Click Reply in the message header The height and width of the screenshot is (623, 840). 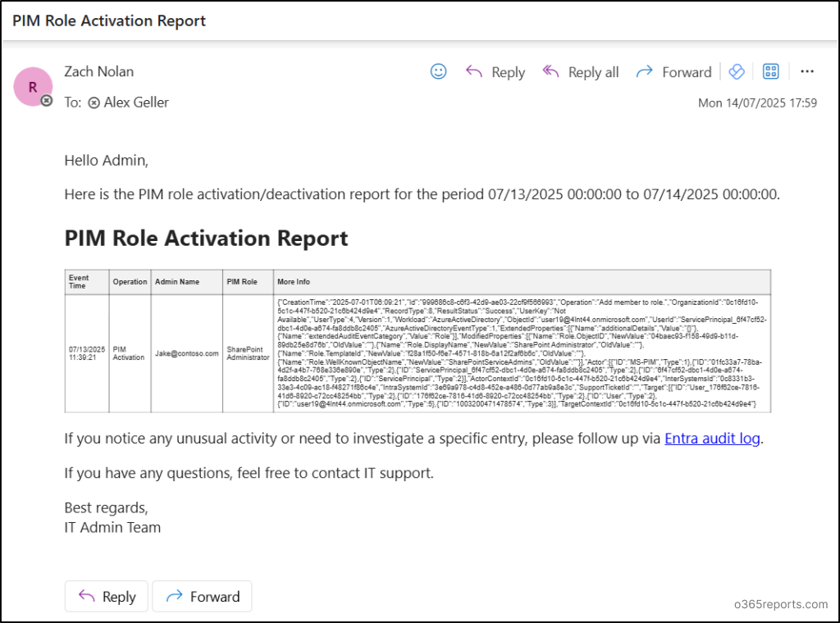[495, 71]
